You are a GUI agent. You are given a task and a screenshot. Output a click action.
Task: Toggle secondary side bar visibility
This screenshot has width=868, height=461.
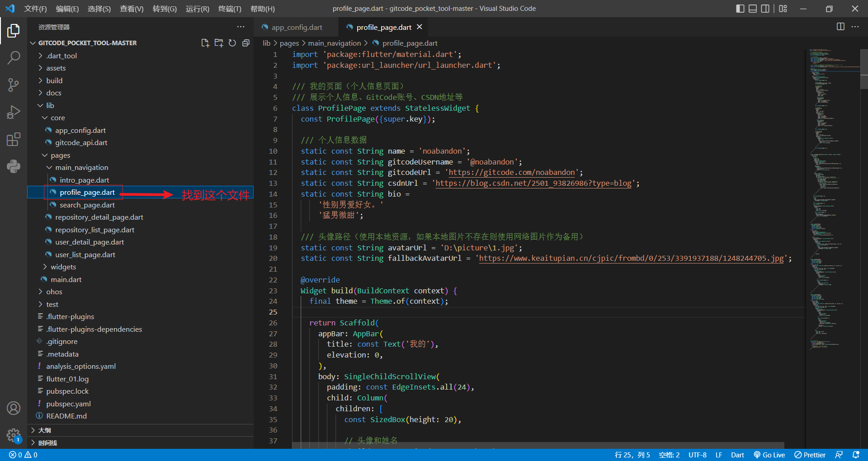[x=765, y=9]
